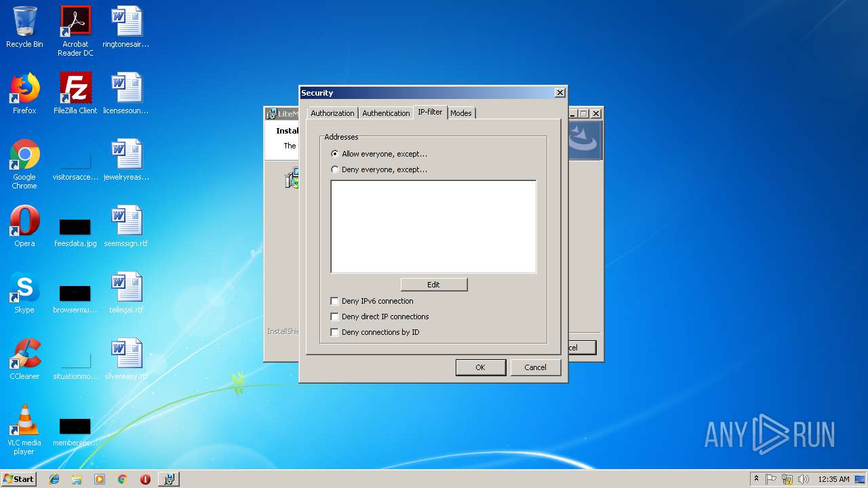Open the tellegal.rtf document
868x488 pixels.
tap(126, 293)
